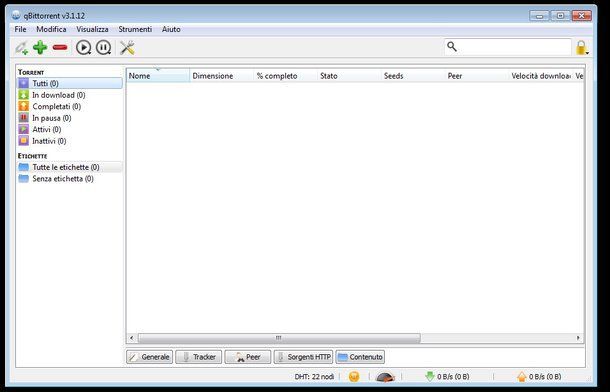The width and height of the screenshot is (610, 392).
Task: Click the horizontal scrollbar thumb
Action: point(279,338)
